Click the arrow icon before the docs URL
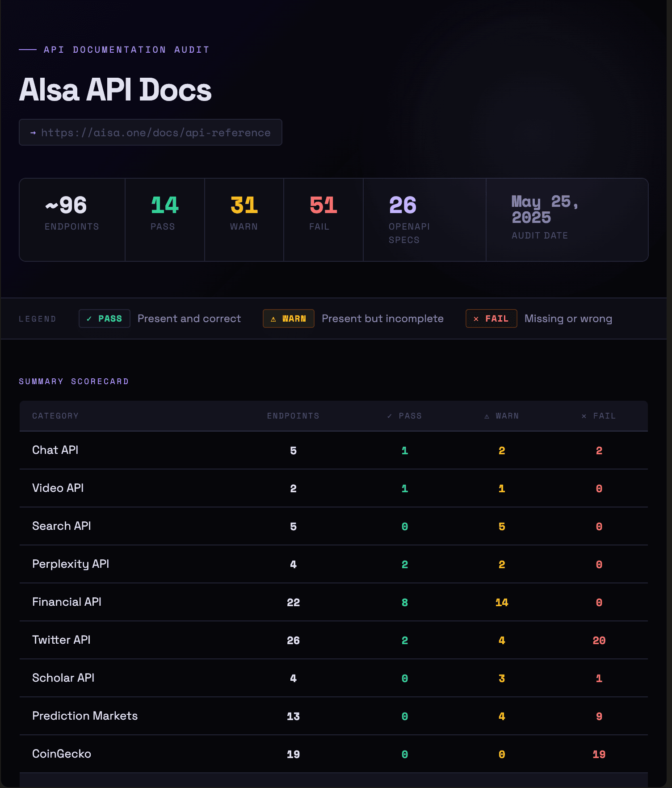 33,133
